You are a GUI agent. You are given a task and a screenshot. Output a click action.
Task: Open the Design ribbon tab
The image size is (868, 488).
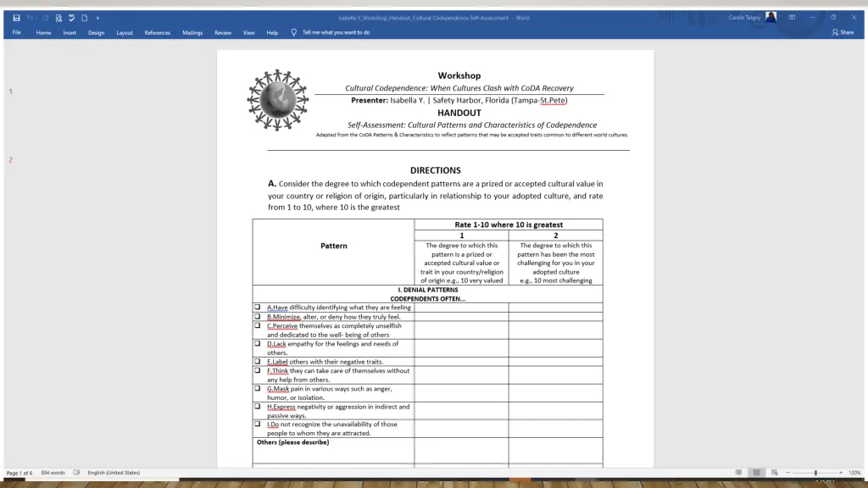coord(96,33)
